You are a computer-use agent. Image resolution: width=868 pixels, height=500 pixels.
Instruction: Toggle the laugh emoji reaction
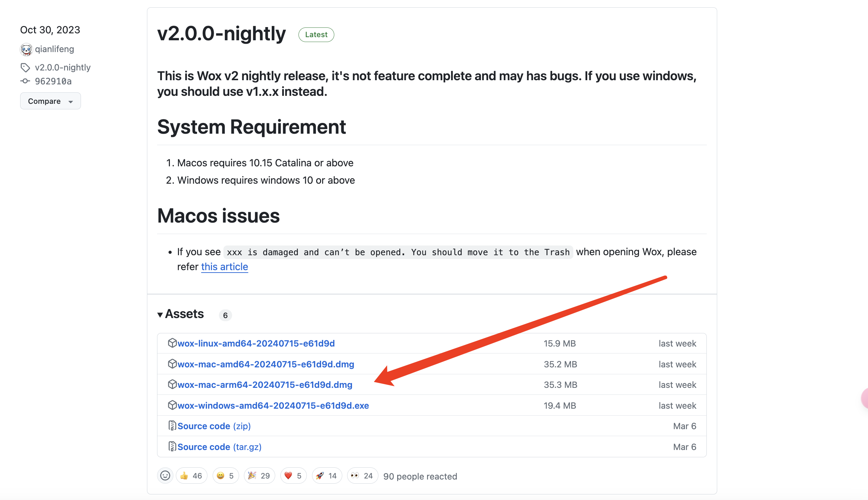pos(225,476)
